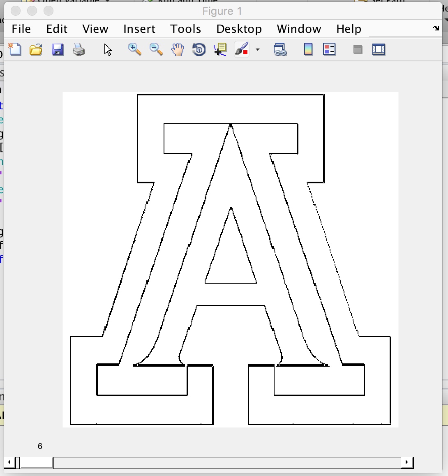This screenshot has width=448, height=476.
Task: Save the figure with the disk icon
Action: [x=58, y=49]
